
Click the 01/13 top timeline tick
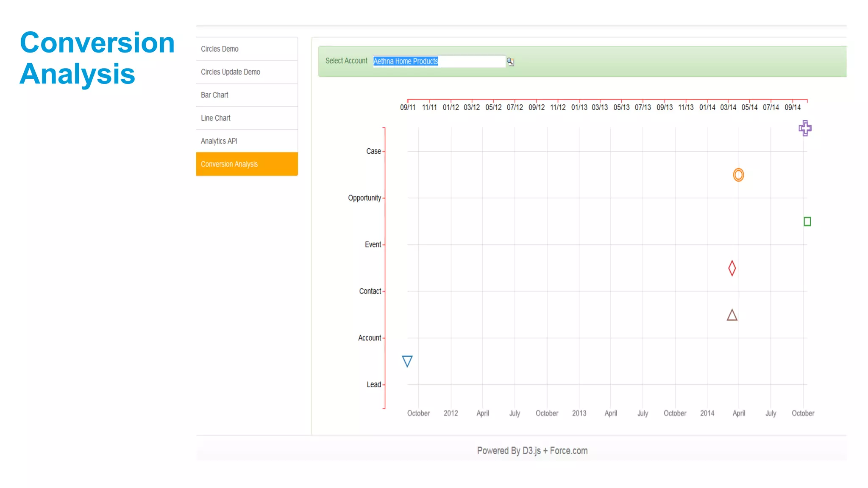click(579, 108)
